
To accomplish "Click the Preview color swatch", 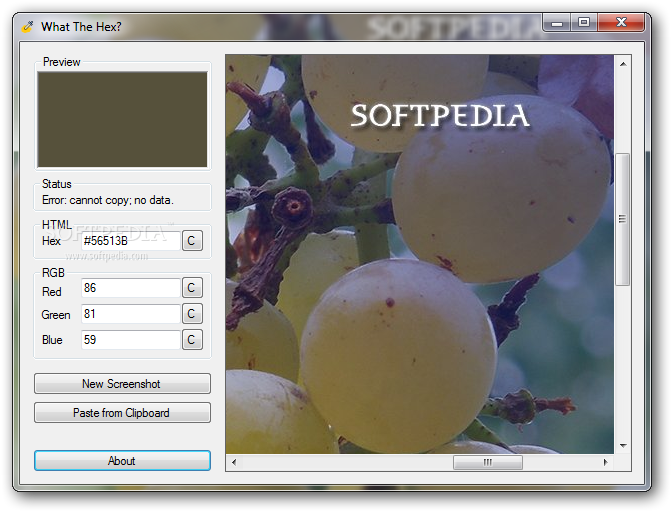I will pos(122,120).
